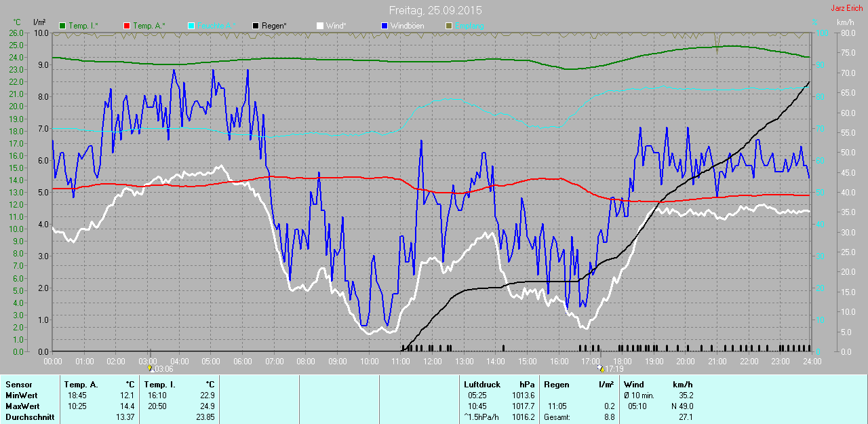Click the km/h axis unit label
868x424 pixels.
[846, 22]
